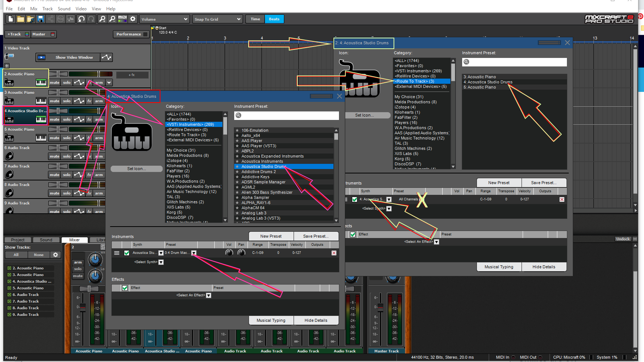
Task: Open the MIDI toolbar icon
Action: [122, 19]
